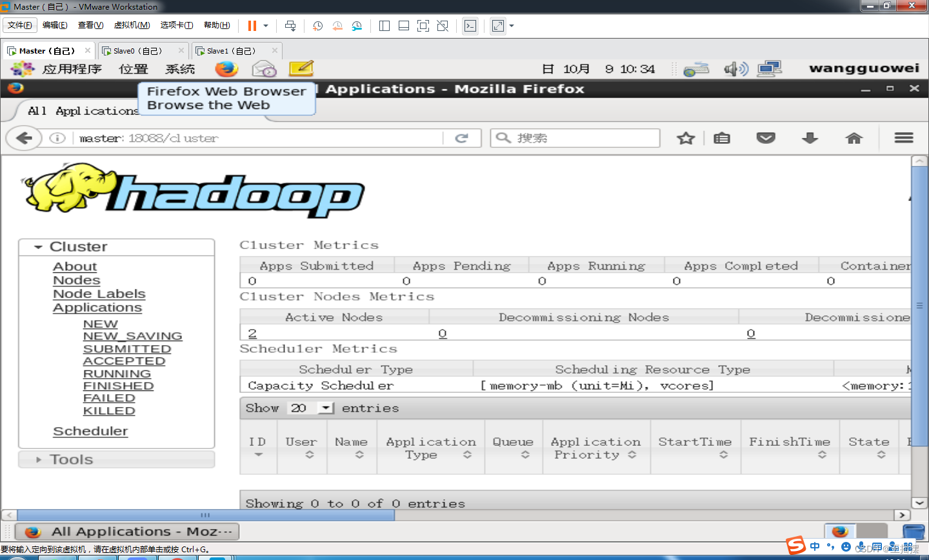The height and width of the screenshot is (560, 929).
Task: Open the Firefox hamburger menu
Action: tap(904, 138)
